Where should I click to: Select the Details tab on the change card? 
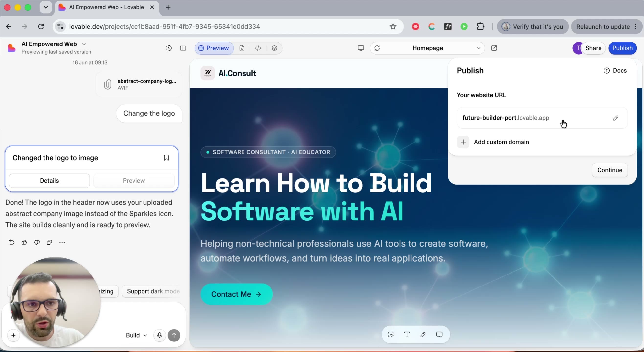[49, 180]
